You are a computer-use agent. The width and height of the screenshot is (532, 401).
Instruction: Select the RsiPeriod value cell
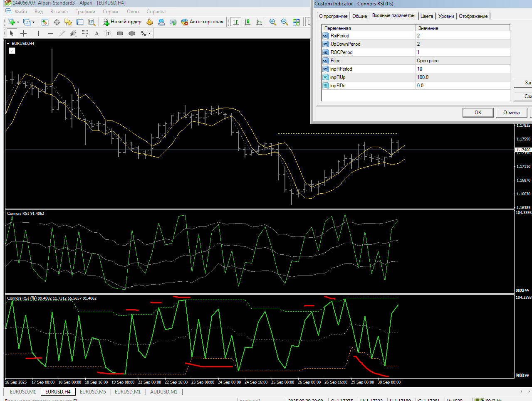tap(463, 36)
